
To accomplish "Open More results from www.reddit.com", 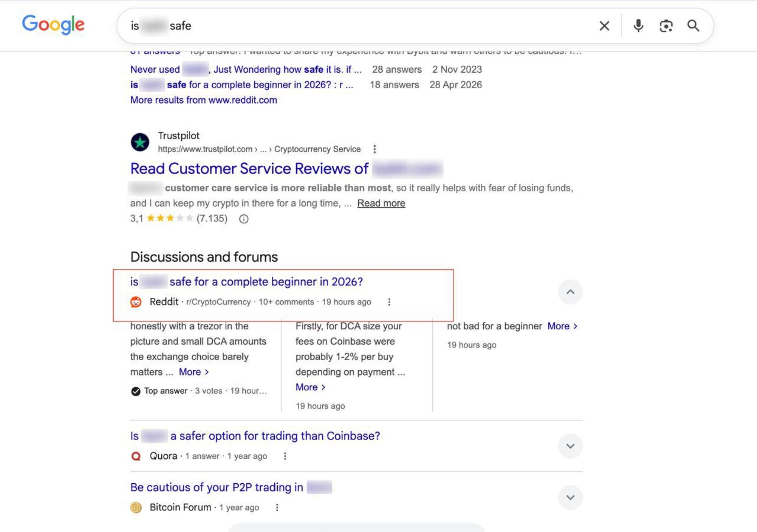I will pyautogui.click(x=204, y=100).
